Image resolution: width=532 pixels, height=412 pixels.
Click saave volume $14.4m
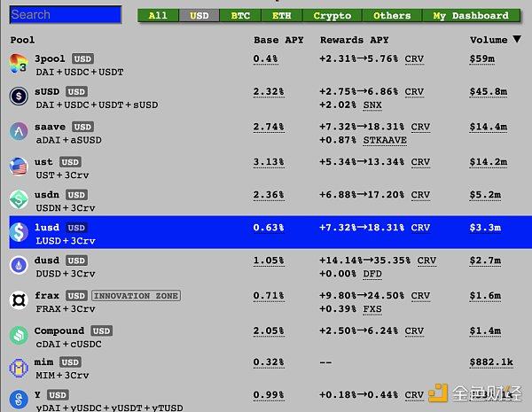tap(489, 128)
